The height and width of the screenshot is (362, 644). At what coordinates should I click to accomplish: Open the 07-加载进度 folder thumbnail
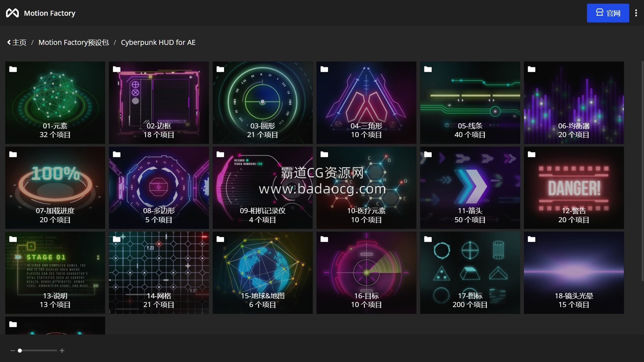click(55, 188)
